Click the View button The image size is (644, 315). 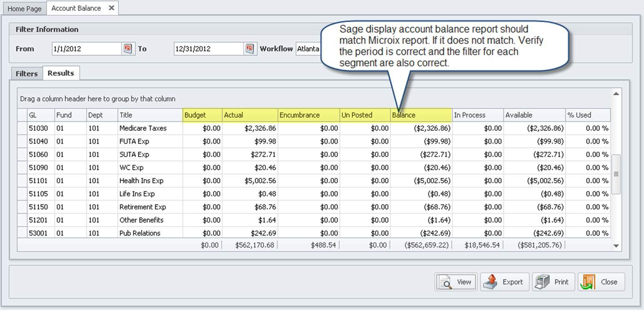pyautogui.click(x=456, y=282)
